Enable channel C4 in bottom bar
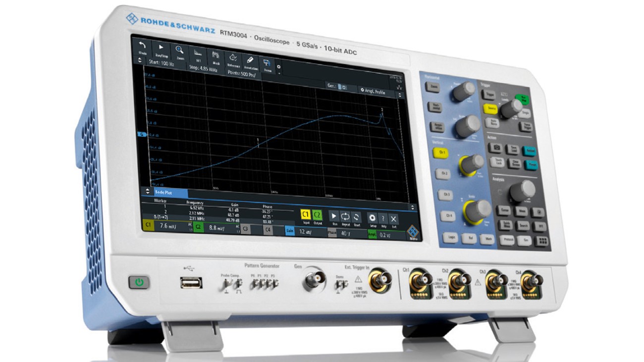This screenshot has width=644, height=362. coord(268,230)
